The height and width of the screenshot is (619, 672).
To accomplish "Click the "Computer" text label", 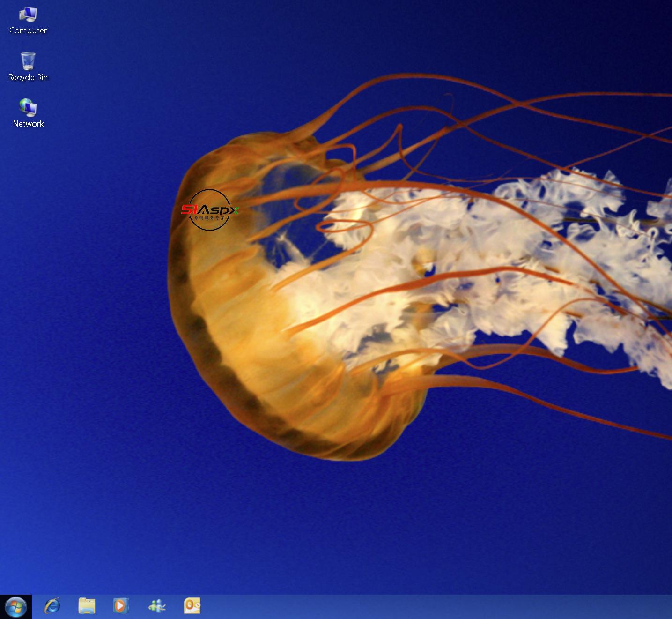I will click(28, 30).
